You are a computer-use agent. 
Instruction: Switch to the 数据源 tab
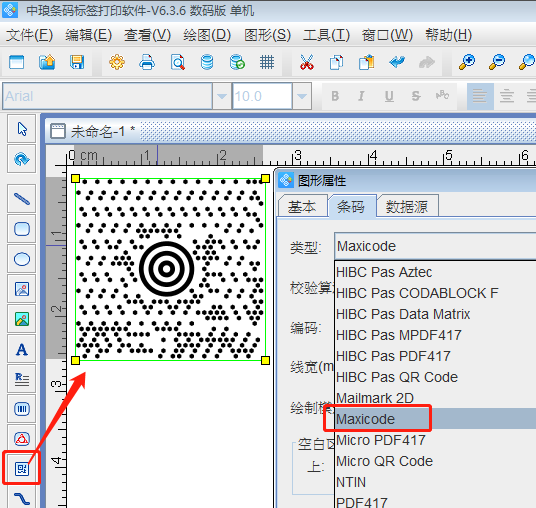click(407, 206)
